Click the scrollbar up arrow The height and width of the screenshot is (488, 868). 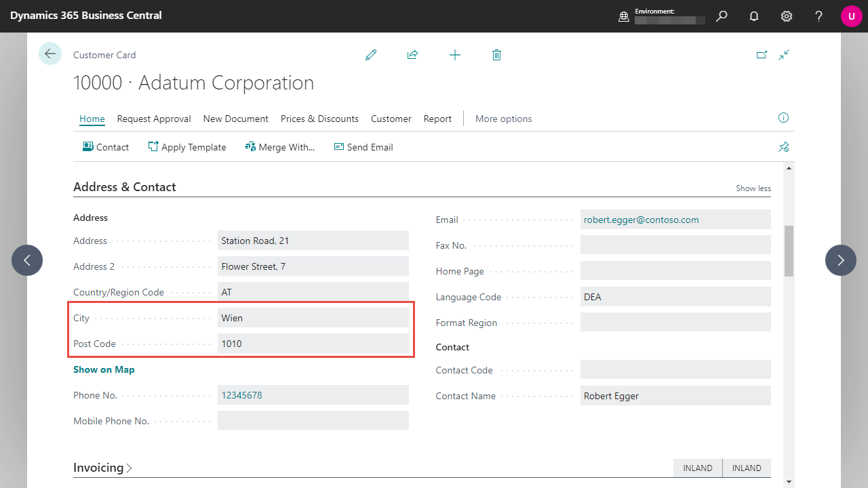tap(789, 167)
